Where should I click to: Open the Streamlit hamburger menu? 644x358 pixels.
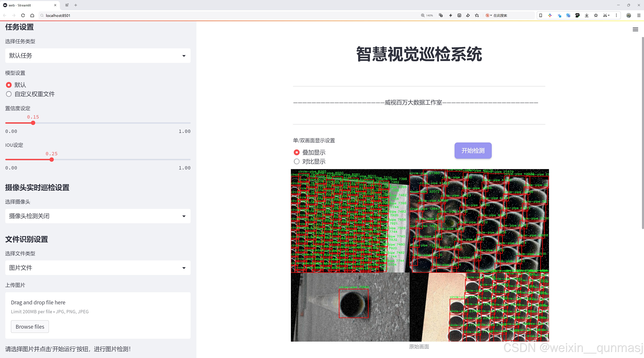635,30
